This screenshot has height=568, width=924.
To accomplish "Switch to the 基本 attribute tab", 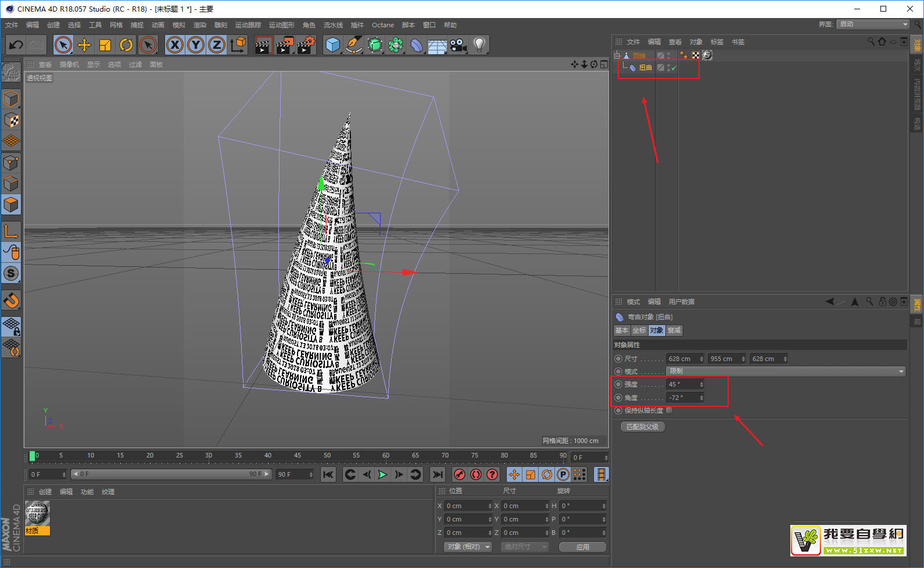I will (x=622, y=330).
